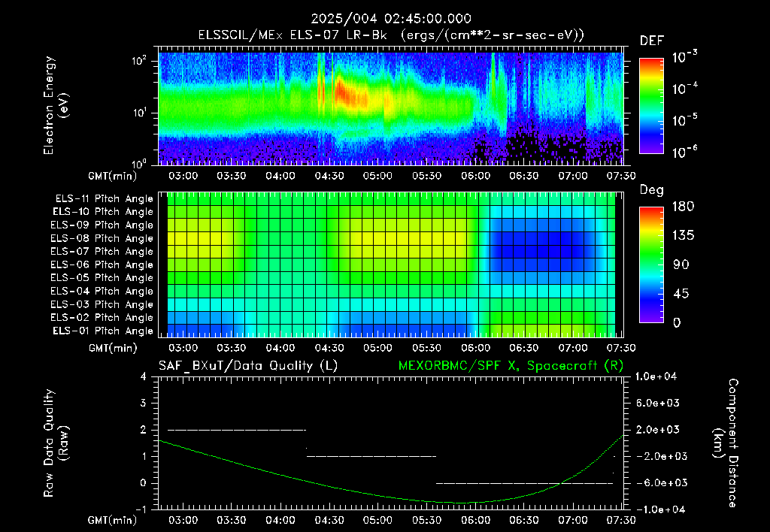Click the Raw Data Quality (Raw) axis label
The height and width of the screenshot is (532, 770).
pyautogui.click(x=56, y=443)
